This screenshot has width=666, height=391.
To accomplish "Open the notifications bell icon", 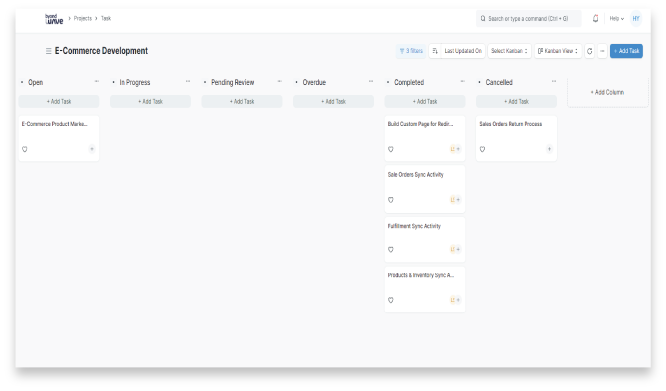I will tap(595, 18).
